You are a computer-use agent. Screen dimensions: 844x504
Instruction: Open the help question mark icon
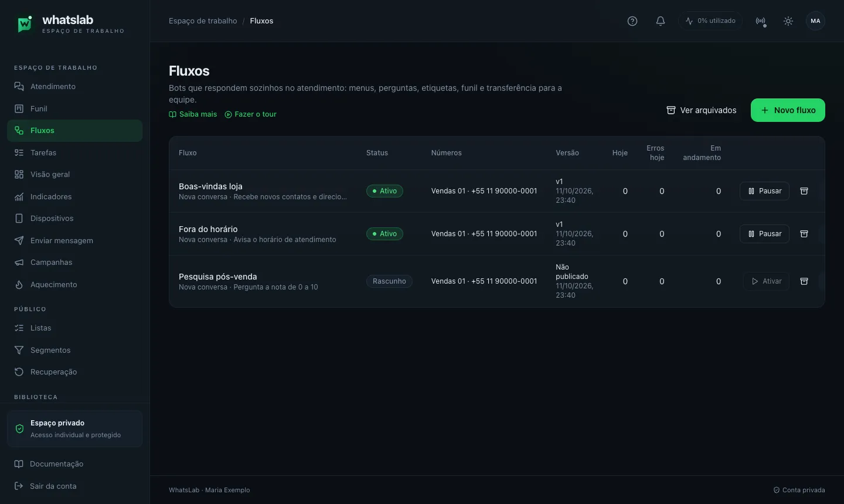click(x=632, y=21)
